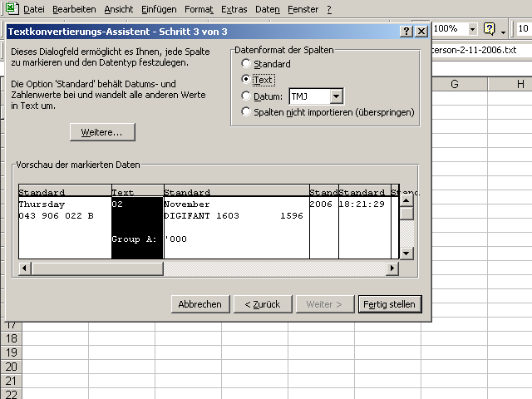Select the highlighted Text column with 02
Viewport: 532px width, 399px height.
pos(137,222)
